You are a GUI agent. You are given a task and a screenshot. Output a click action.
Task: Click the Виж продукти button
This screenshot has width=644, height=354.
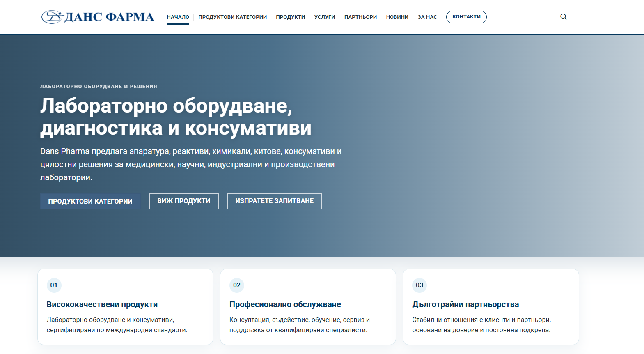pyautogui.click(x=184, y=201)
